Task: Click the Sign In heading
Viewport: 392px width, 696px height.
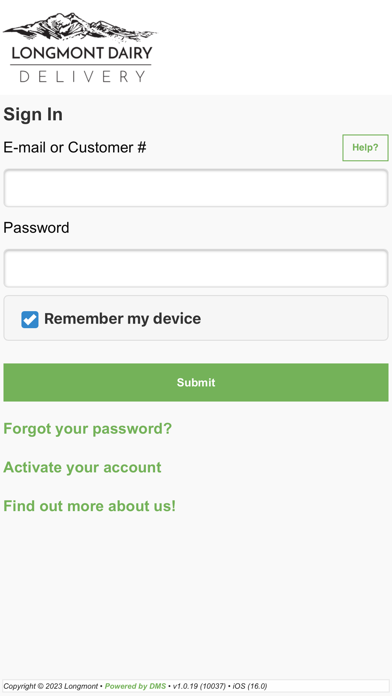Action: coord(33,115)
